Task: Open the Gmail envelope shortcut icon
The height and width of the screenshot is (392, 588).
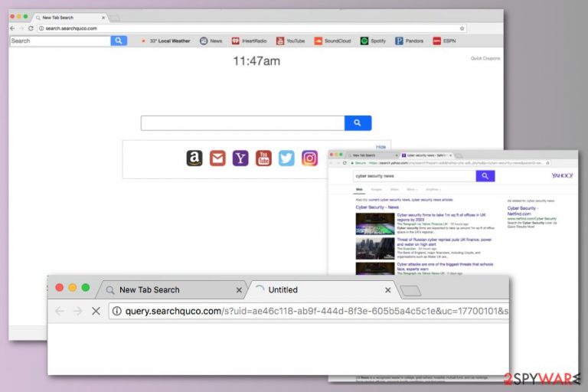Action: click(217, 158)
